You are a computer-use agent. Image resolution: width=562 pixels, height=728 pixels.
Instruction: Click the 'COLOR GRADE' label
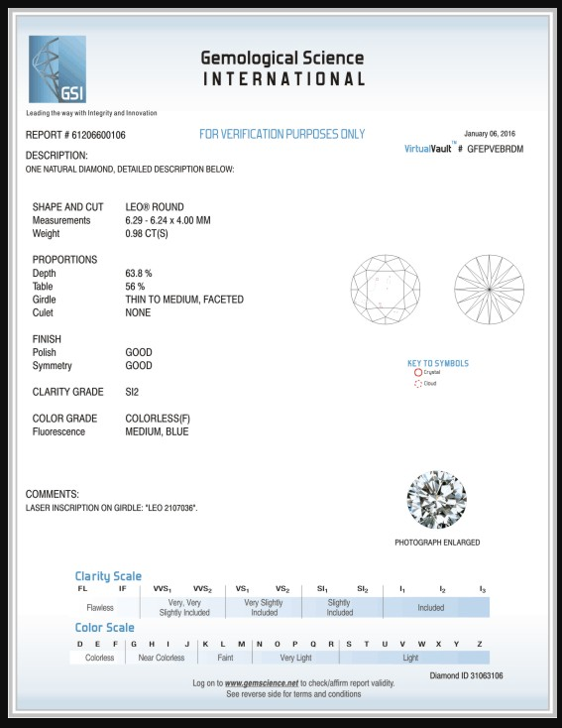point(65,419)
